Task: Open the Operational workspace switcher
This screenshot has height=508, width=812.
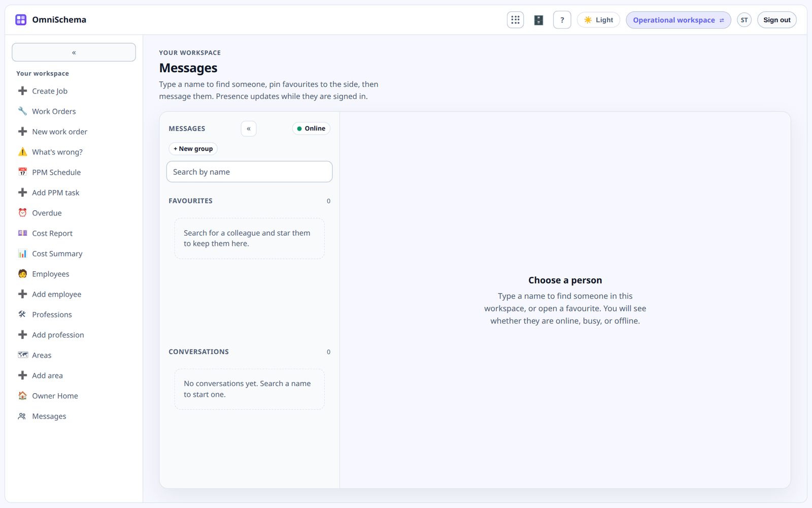Action: click(678, 20)
